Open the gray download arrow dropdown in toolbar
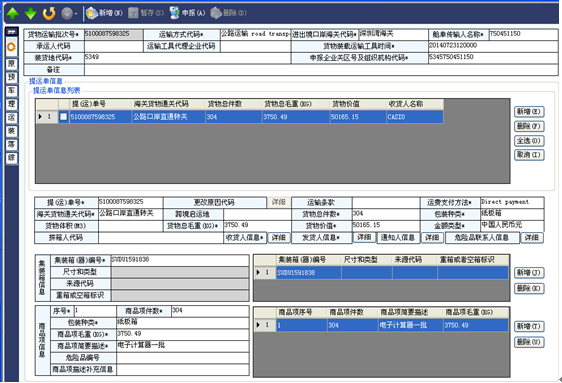Screen dimensions: 562x383 (69, 13)
